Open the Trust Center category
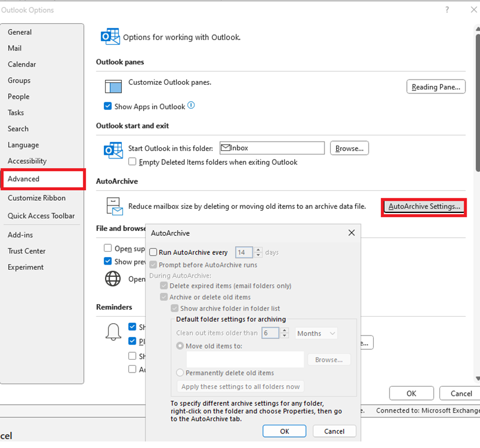 (27, 251)
